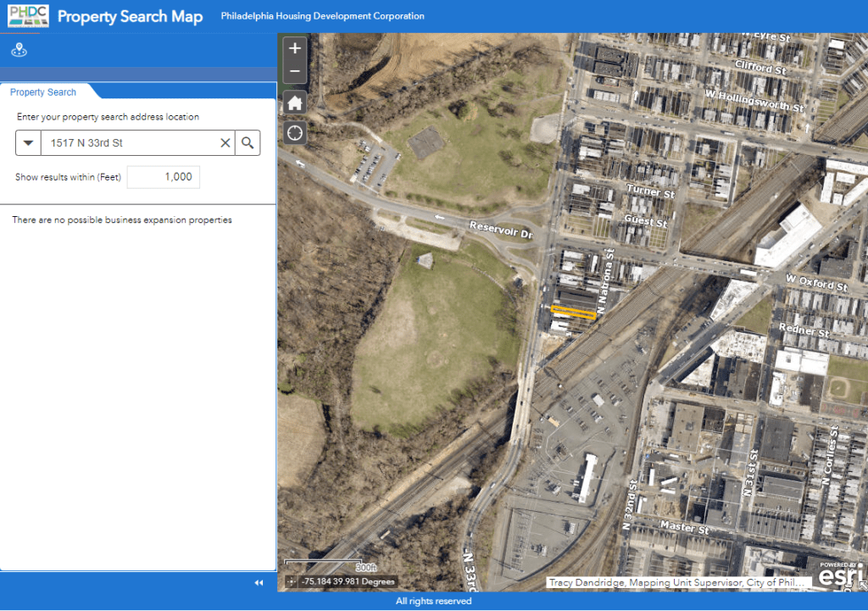Clear the address search text

(225, 143)
